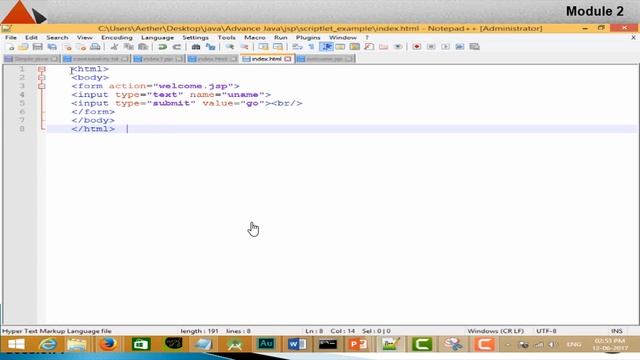Click the Stop Recording macro icon
This screenshot has height=360, width=640.
[x=431, y=47]
